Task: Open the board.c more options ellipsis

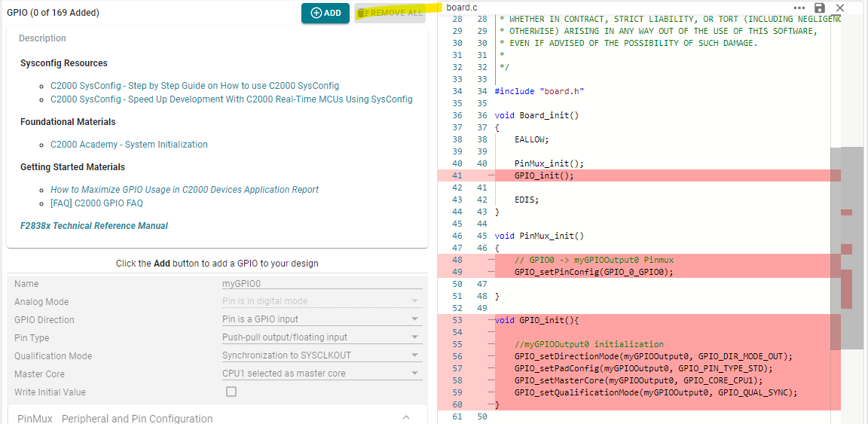Action: [x=799, y=8]
